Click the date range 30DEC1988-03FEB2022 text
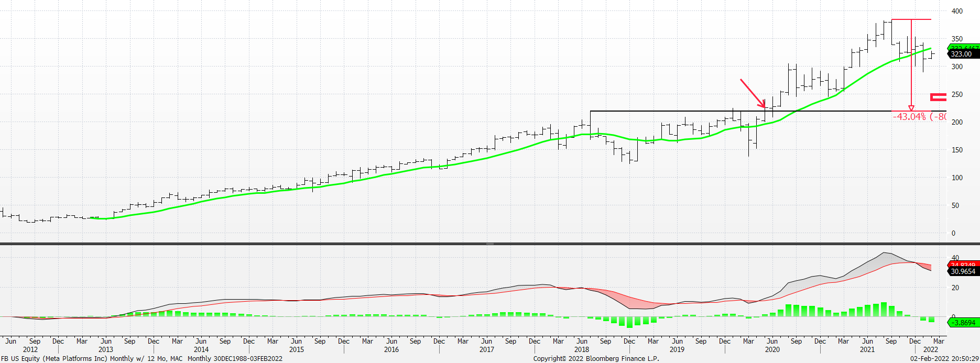This screenshot has width=980, height=363. pos(248,359)
